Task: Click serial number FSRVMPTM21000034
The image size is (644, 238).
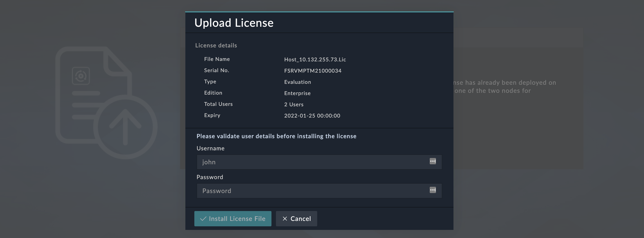Action: tap(313, 71)
